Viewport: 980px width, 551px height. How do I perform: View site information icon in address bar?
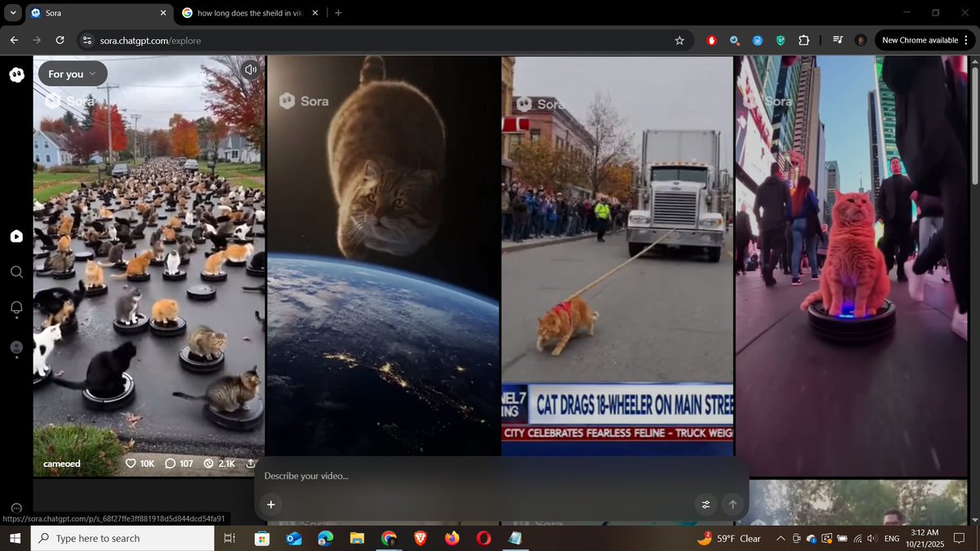(87, 40)
